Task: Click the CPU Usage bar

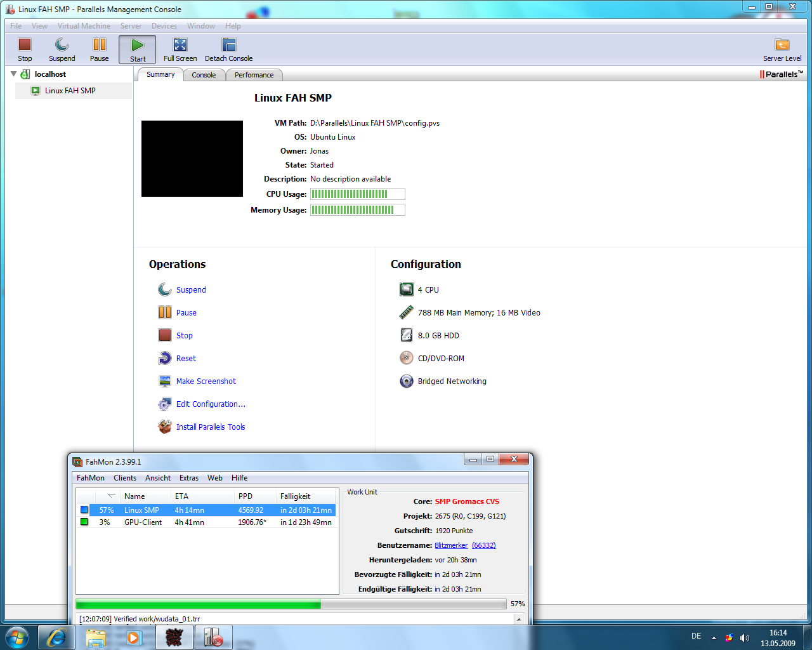Action: click(357, 194)
